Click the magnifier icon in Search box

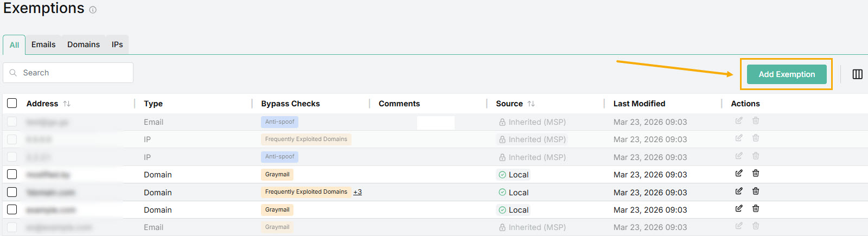(x=13, y=73)
